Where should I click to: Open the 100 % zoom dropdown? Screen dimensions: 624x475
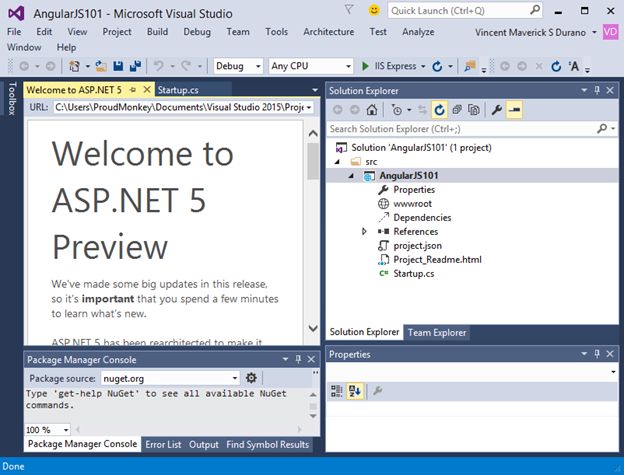tap(66, 430)
